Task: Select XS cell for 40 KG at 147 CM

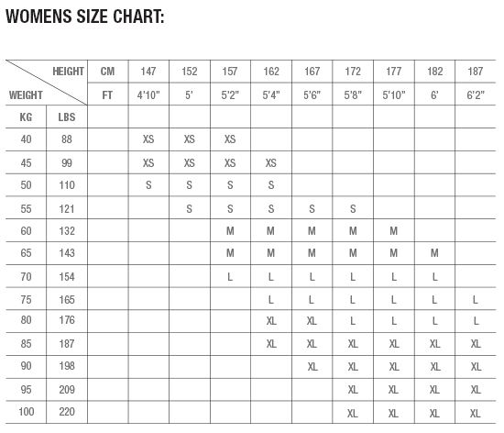Action: (x=148, y=139)
